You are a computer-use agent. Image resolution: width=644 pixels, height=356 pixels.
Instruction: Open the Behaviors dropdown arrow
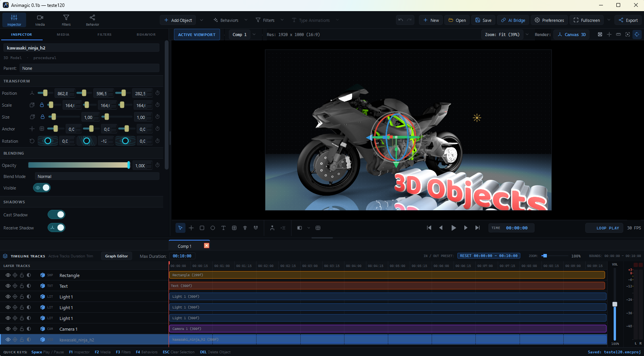[x=246, y=20]
